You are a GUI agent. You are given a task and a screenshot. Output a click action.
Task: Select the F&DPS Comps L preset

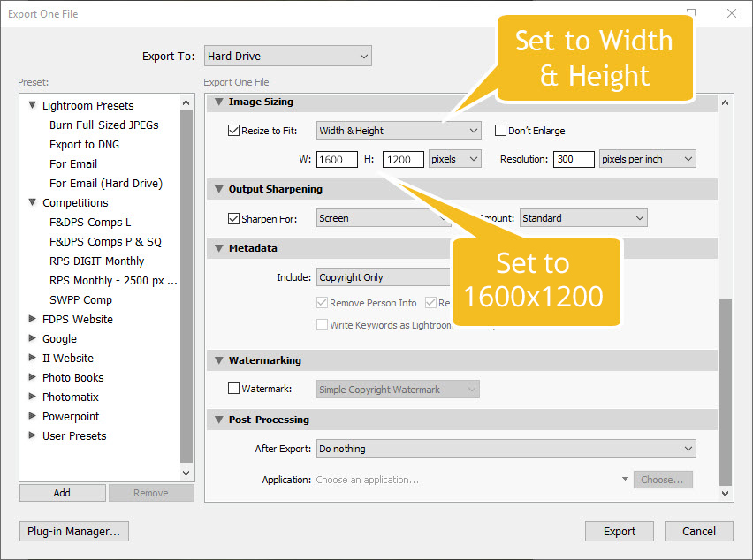point(90,222)
